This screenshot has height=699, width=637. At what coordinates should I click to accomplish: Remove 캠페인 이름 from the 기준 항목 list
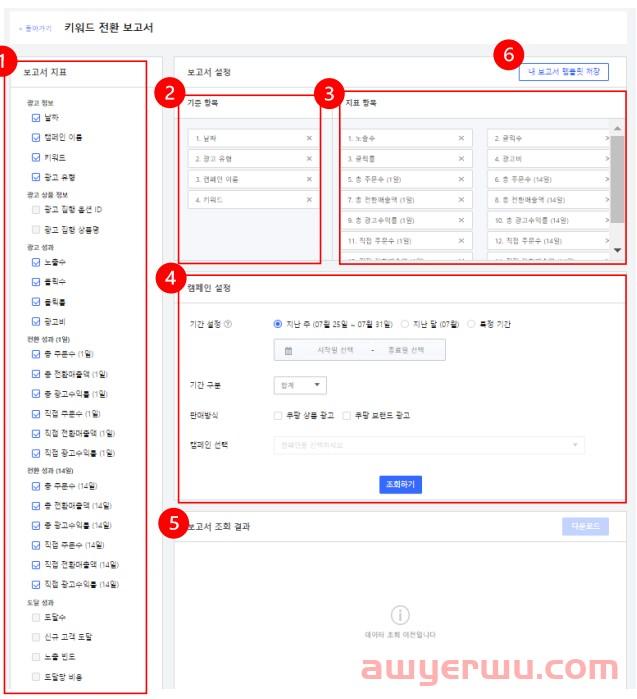click(x=309, y=178)
